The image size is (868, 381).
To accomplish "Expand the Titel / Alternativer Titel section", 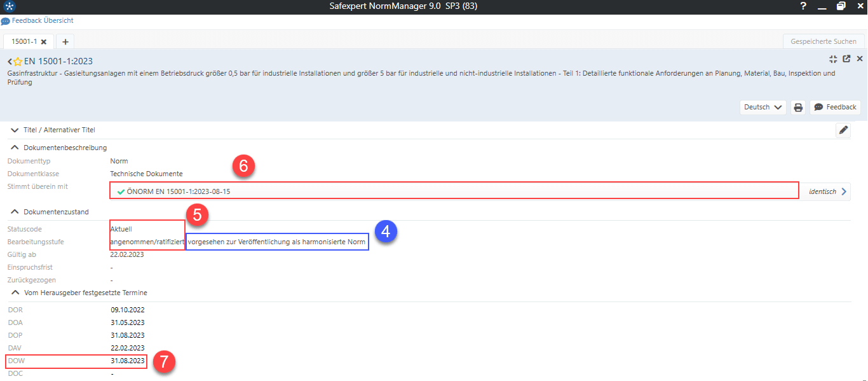I will (15, 130).
